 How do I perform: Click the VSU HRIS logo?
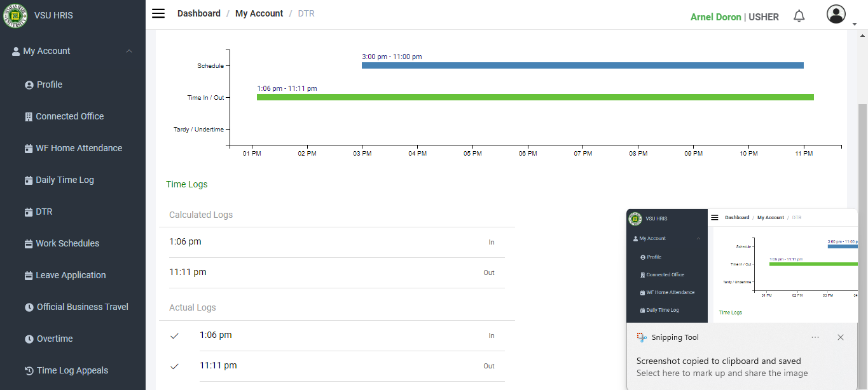tap(16, 16)
